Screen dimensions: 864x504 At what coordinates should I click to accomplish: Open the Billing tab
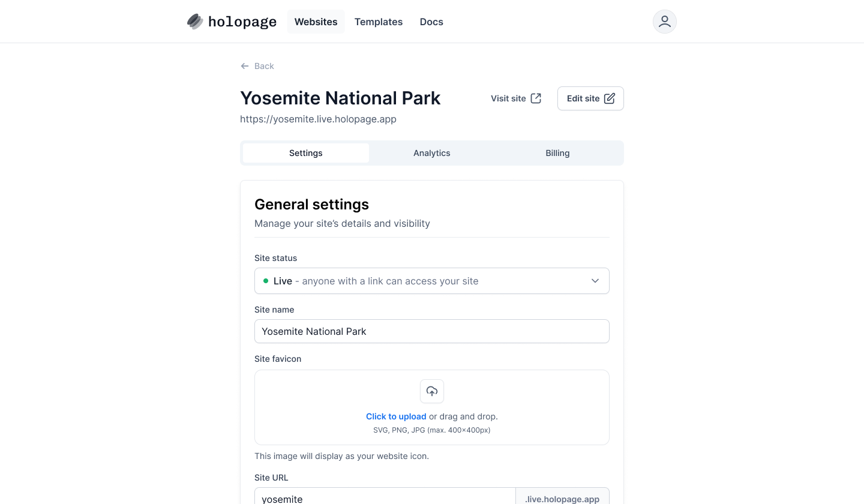[557, 153]
